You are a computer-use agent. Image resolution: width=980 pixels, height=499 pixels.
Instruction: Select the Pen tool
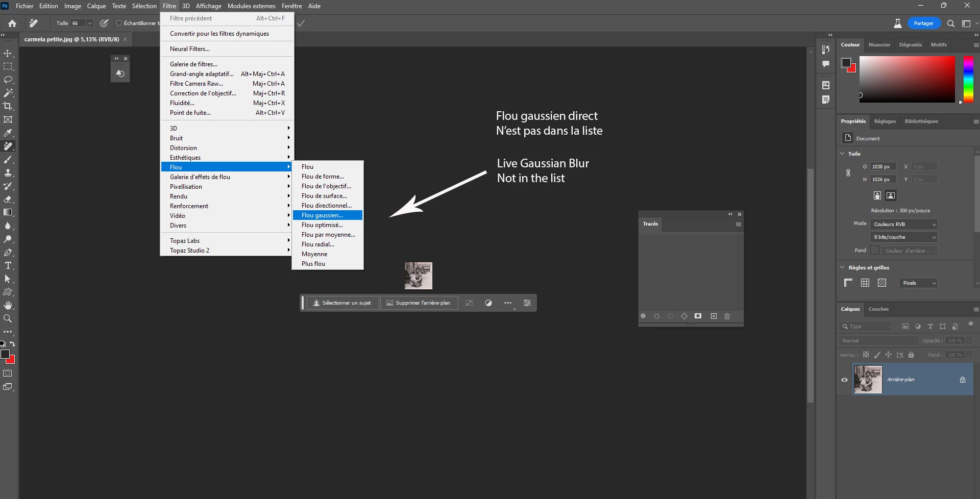[x=8, y=252]
